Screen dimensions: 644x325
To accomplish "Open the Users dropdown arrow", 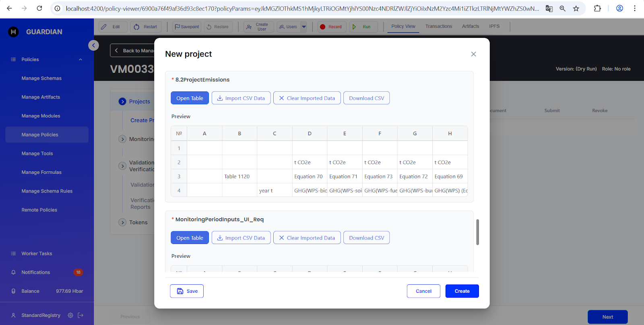I will click(304, 27).
